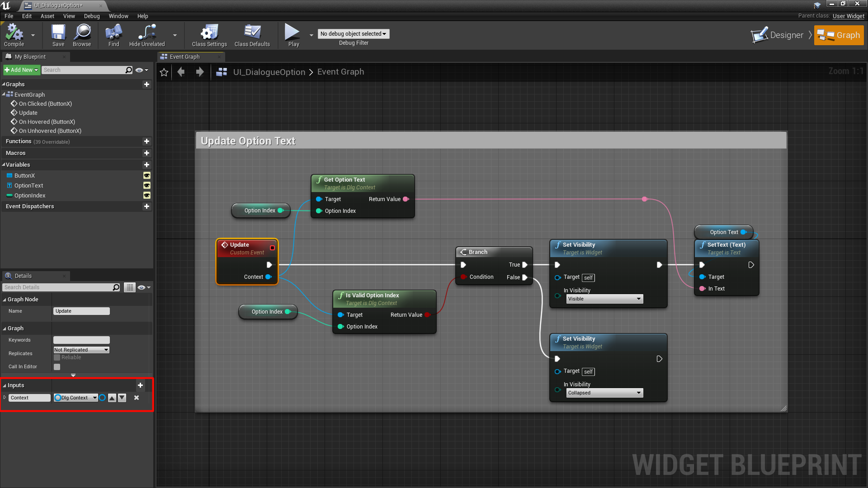Open Compile options arrow
Image resolution: width=868 pixels, height=488 pixels.
tap(33, 35)
